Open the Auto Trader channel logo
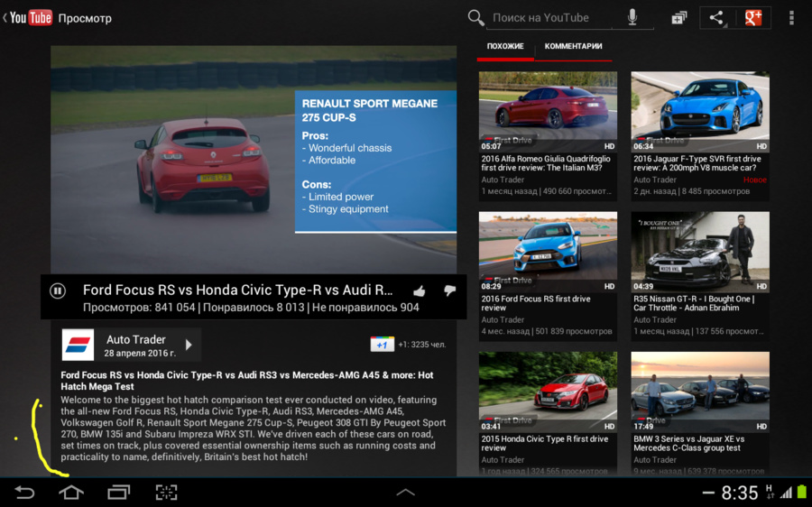 [78, 345]
